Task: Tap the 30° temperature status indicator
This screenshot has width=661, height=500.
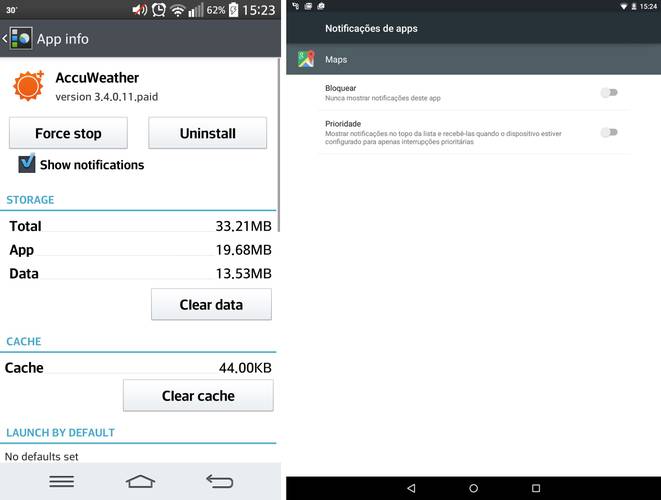Action: click(x=11, y=10)
